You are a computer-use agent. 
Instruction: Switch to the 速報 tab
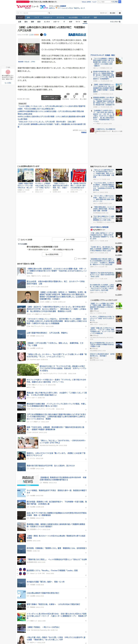[x=28, y=17]
